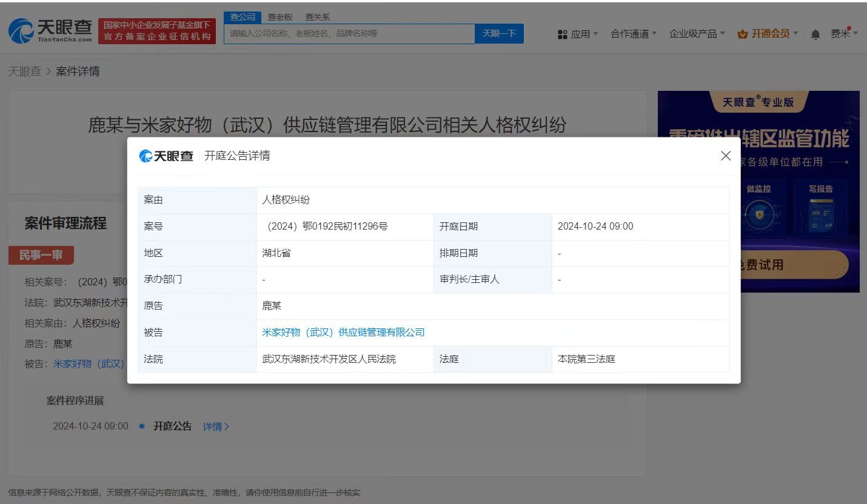Click the company search input field
The height and width of the screenshot is (504, 867).
[x=349, y=33]
